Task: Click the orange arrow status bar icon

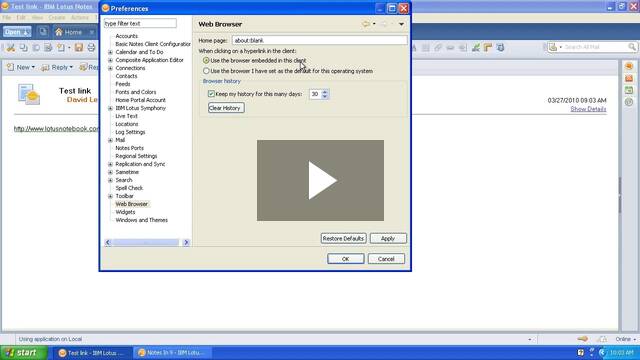Action: [x=582, y=339]
